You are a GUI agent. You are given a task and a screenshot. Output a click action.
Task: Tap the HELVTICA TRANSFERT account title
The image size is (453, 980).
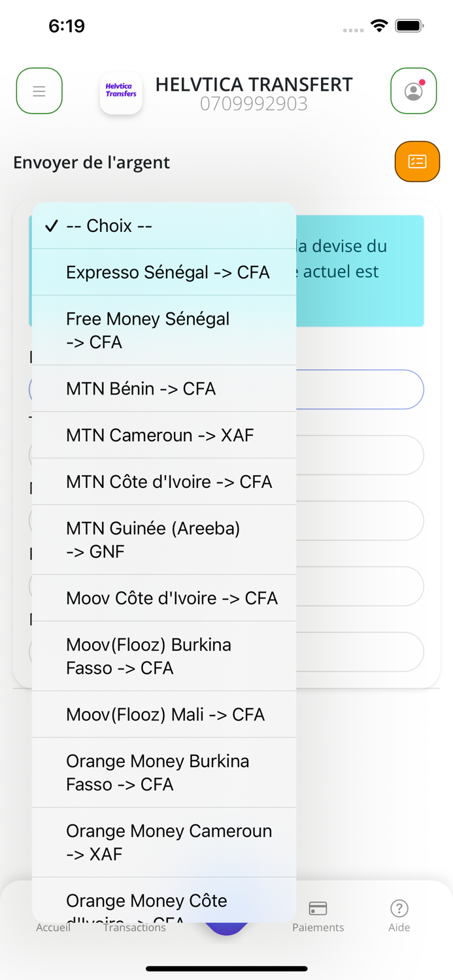[x=254, y=84]
